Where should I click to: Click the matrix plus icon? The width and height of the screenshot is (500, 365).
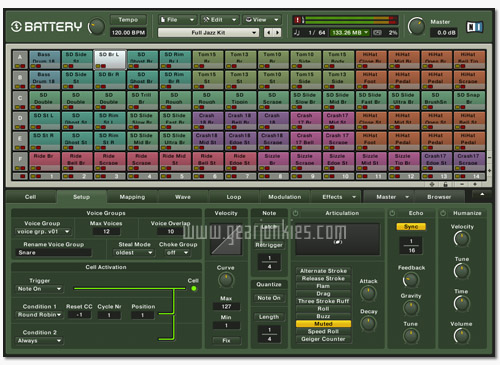tap(475, 184)
